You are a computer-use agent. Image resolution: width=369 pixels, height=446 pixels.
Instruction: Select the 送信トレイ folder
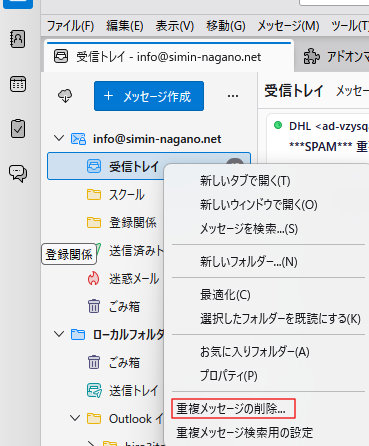(x=133, y=391)
